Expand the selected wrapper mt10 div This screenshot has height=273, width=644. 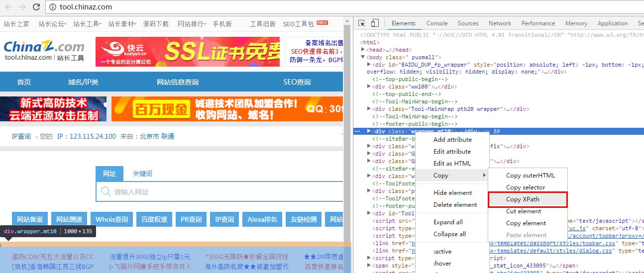(369, 131)
